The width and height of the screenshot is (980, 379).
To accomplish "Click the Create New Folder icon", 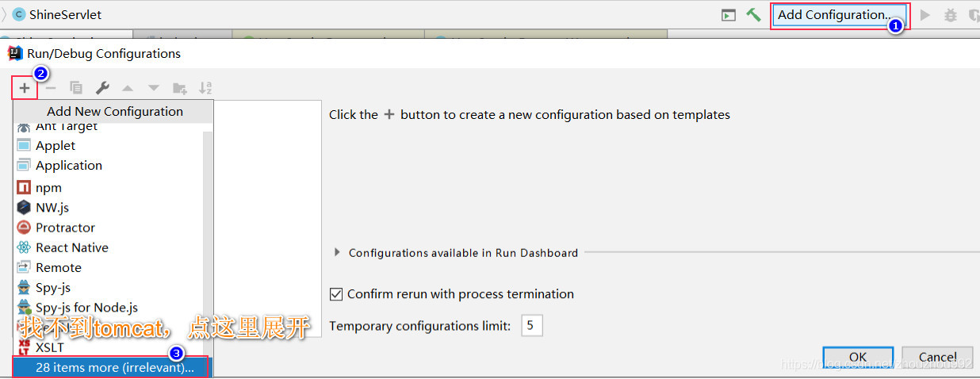I will pos(180,88).
